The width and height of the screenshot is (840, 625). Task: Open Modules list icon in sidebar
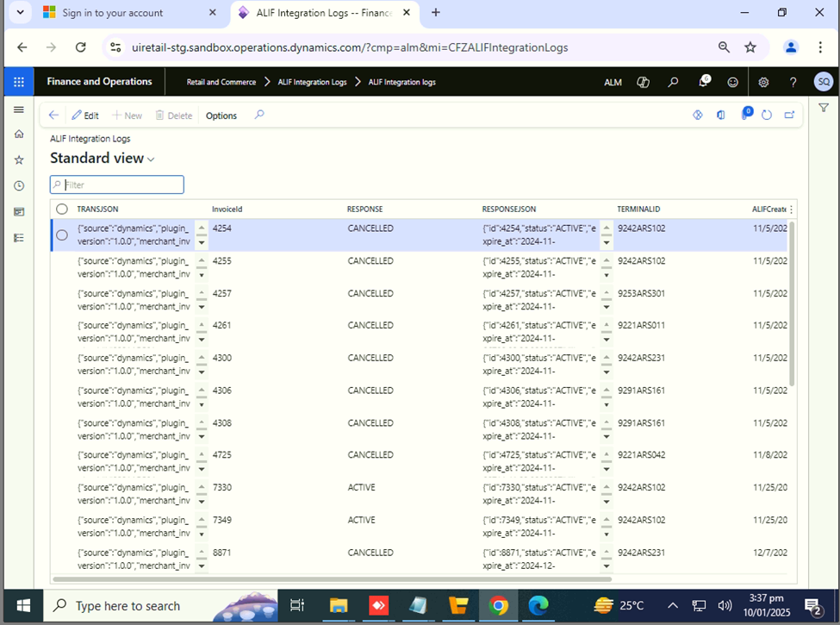pyautogui.click(x=19, y=237)
